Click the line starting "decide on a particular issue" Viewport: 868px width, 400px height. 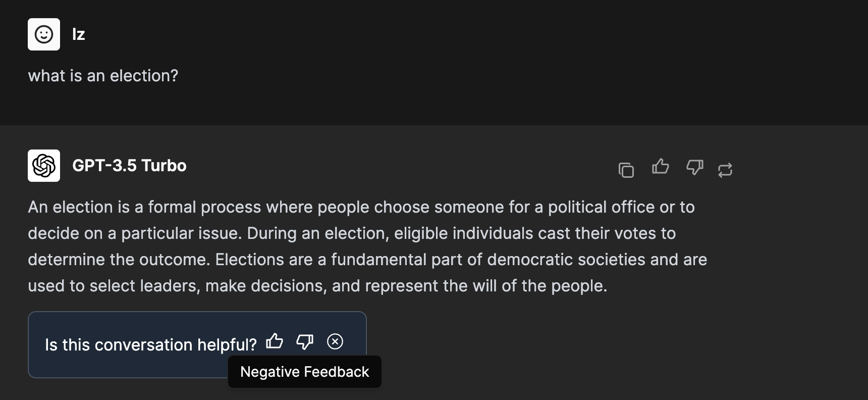351,233
